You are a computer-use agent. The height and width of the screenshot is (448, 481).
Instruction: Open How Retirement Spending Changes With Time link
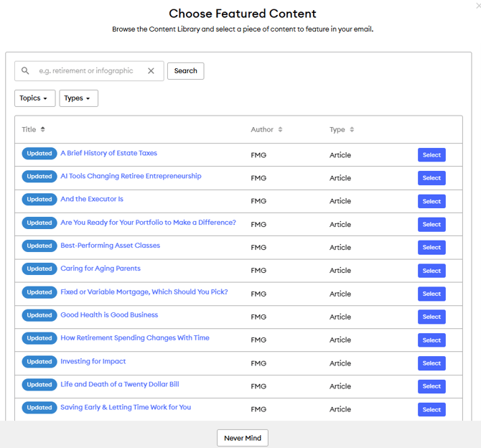[135, 338]
